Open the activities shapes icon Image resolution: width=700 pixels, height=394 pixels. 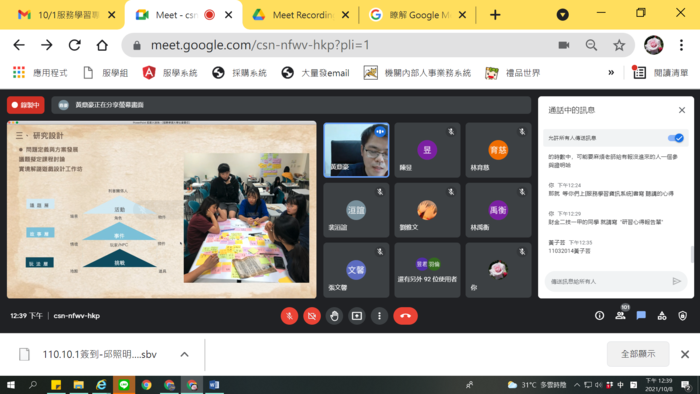[662, 315]
